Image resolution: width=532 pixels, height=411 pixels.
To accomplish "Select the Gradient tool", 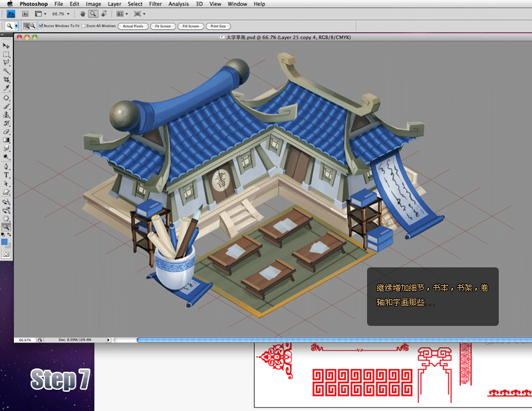I will [6, 140].
